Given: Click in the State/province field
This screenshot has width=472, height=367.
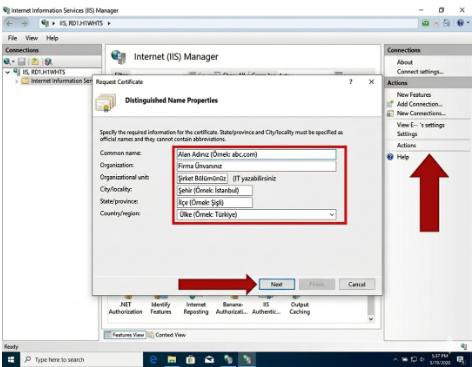Looking at the screenshot, I should pos(214,202).
